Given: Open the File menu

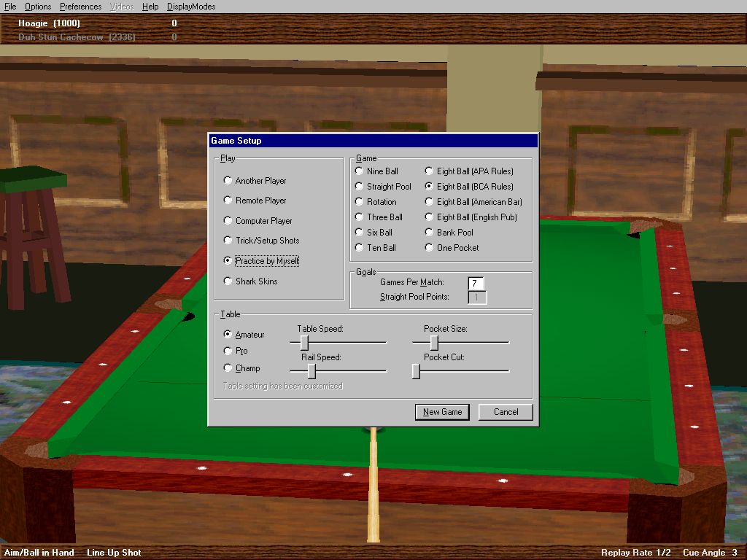Looking at the screenshot, I should pyautogui.click(x=10, y=6).
